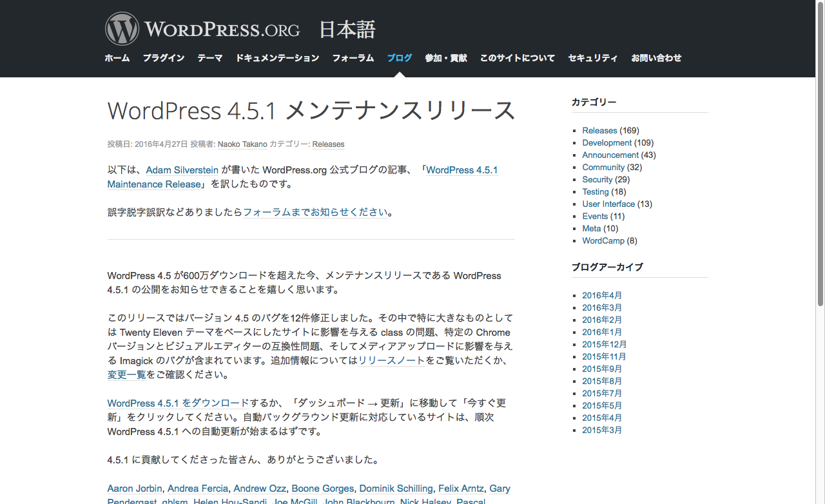The height and width of the screenshot is (504, 825).
Task: Open the WordPress 4.5.1 Maintenance Release link
Action: click(462, 170)
